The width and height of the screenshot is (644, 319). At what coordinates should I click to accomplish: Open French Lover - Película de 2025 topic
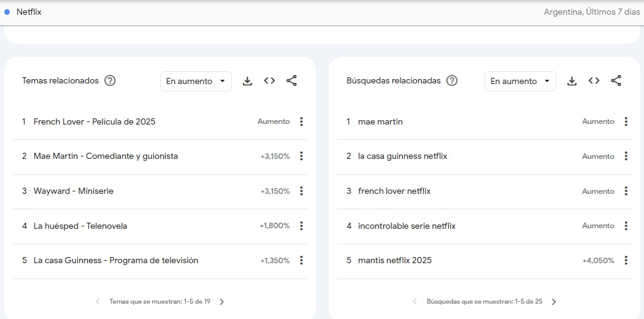(x=94, y=121)
